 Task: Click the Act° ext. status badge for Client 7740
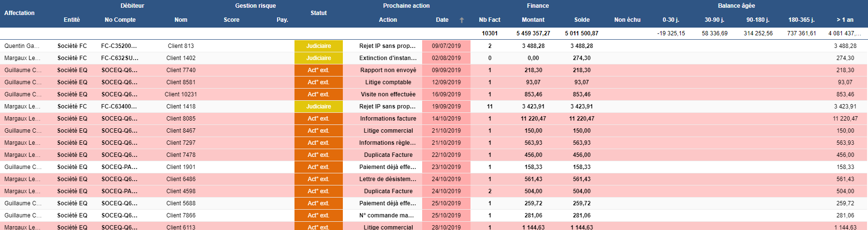(318, 70)
